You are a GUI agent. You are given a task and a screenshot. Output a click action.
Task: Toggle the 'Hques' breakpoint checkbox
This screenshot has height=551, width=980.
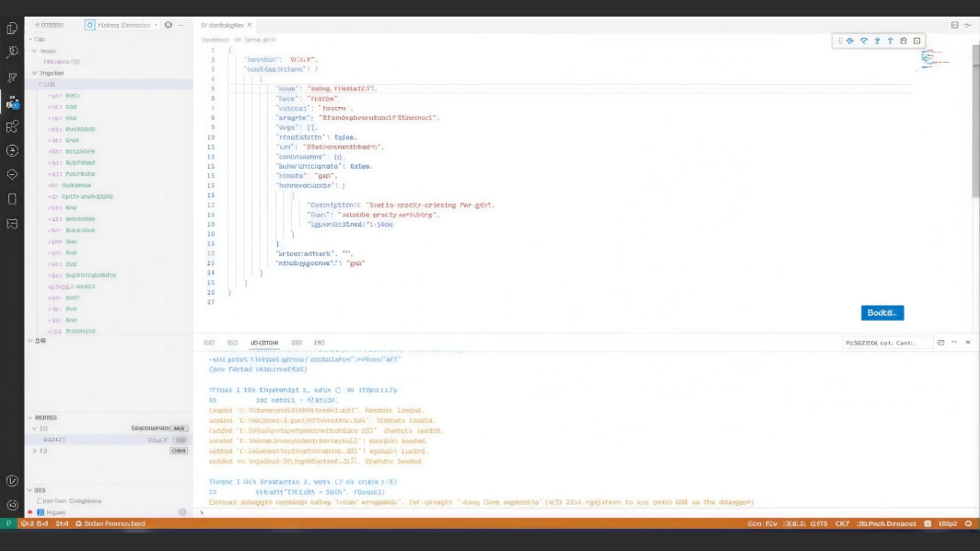click(40, 512)
